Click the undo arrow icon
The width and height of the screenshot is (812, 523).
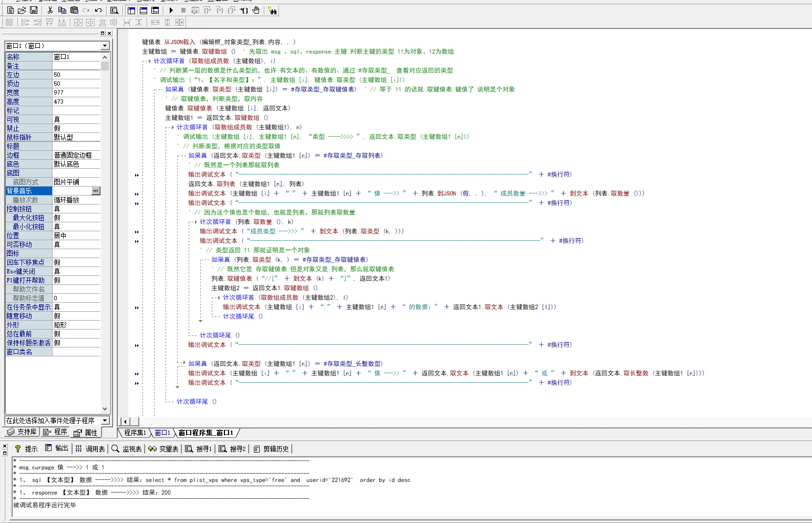coord(98,10)
